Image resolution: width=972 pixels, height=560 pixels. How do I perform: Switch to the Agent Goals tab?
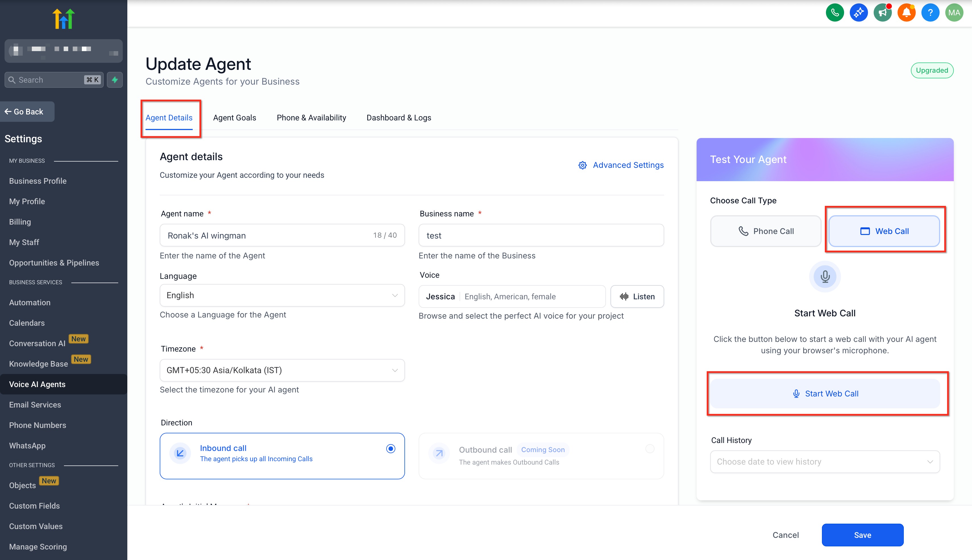click(234, 118)
